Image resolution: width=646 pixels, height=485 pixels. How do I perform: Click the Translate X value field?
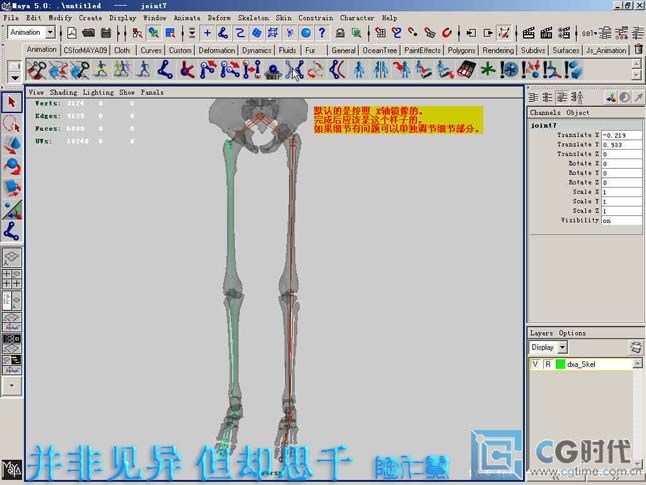[x=621, y=135]
